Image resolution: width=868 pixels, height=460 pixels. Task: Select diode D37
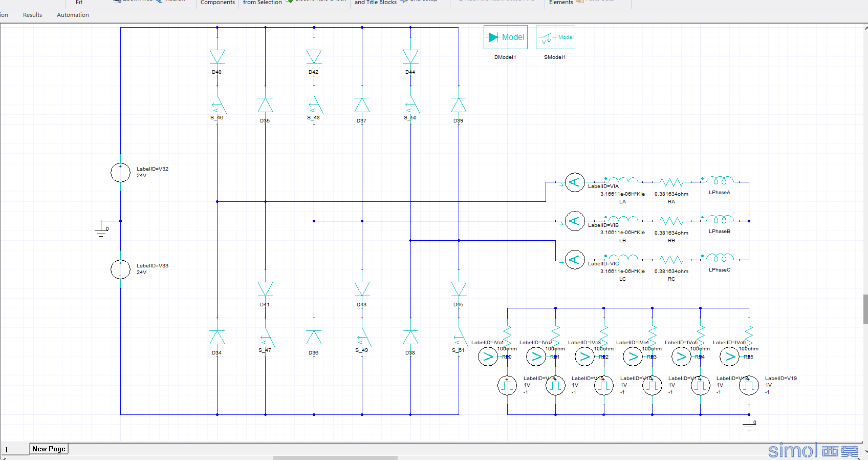[x=362, y=106]
